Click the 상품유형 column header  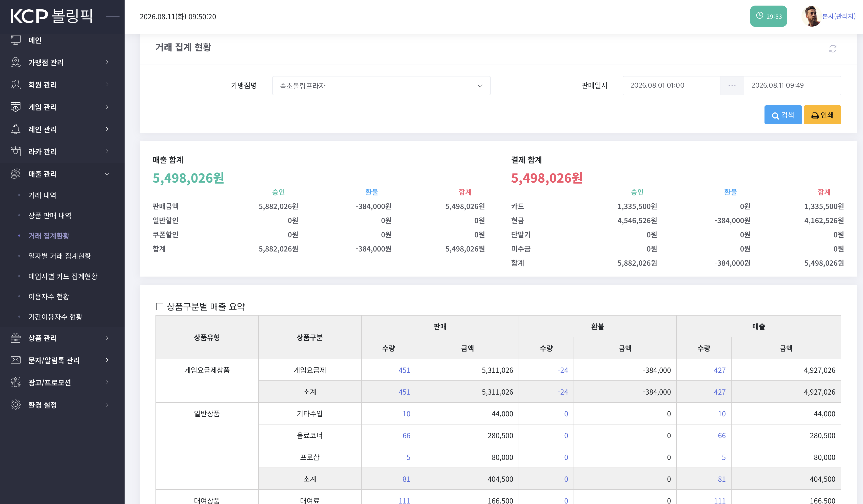coord(207,337)
